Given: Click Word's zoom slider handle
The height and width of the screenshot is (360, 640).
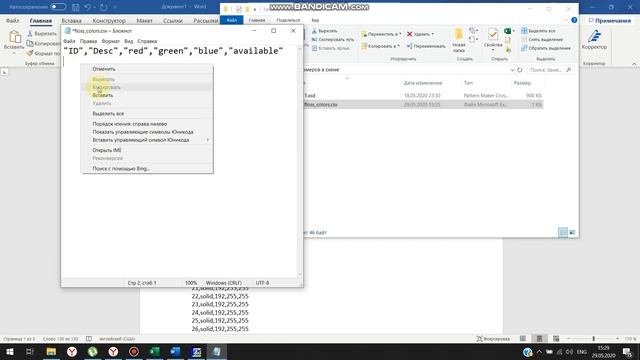Looking at the screenshot, I should point(593,339).
